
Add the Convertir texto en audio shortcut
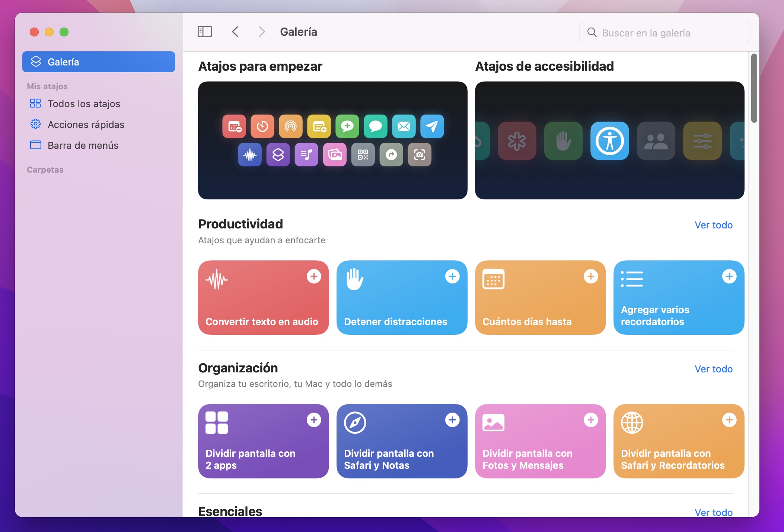(314, 276)
